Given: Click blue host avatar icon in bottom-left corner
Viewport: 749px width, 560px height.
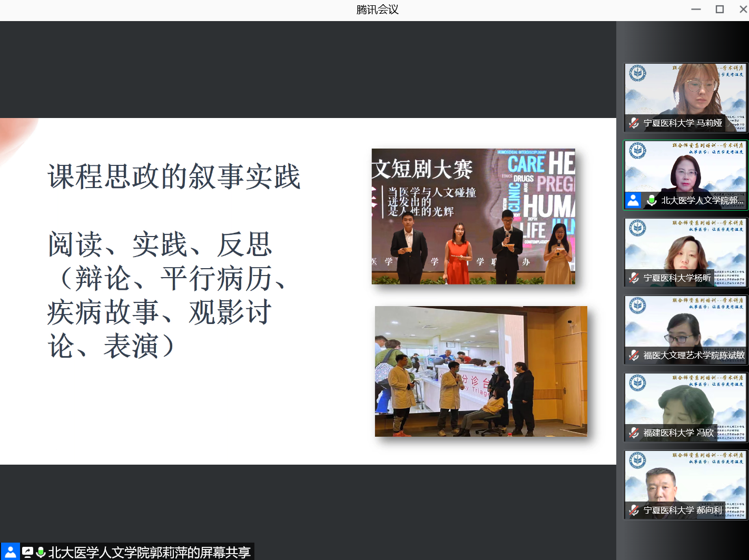Looking at the screenshot, I should coord(10,552).
